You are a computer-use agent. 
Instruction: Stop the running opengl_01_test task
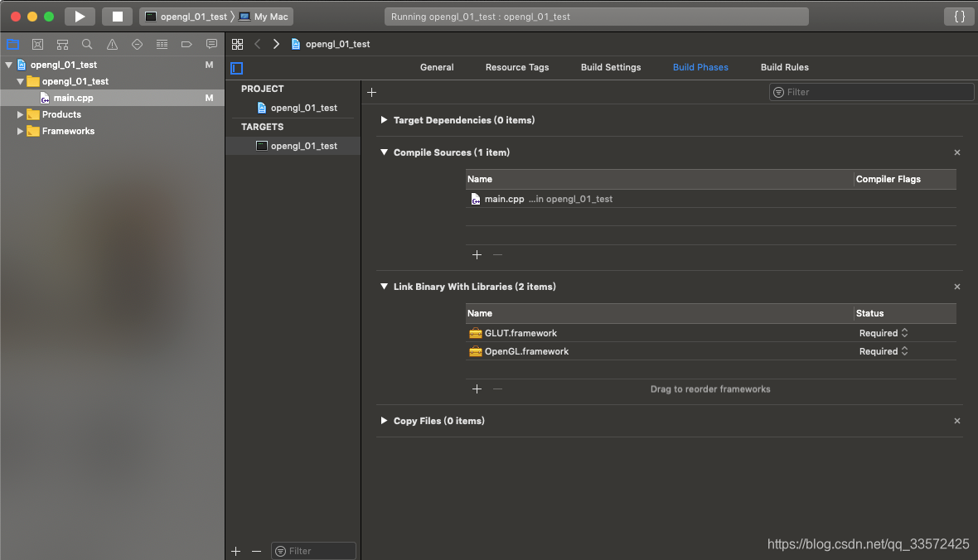click(117, 17)
